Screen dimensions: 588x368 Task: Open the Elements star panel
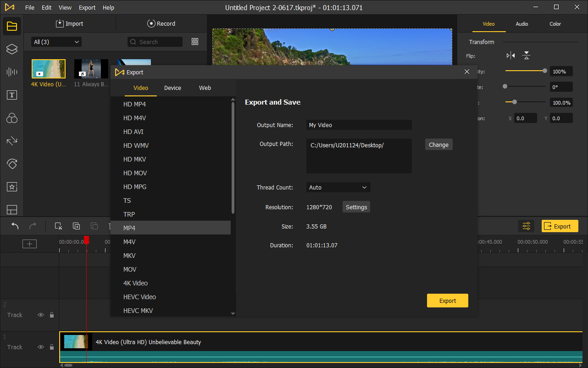pos(11,187)
